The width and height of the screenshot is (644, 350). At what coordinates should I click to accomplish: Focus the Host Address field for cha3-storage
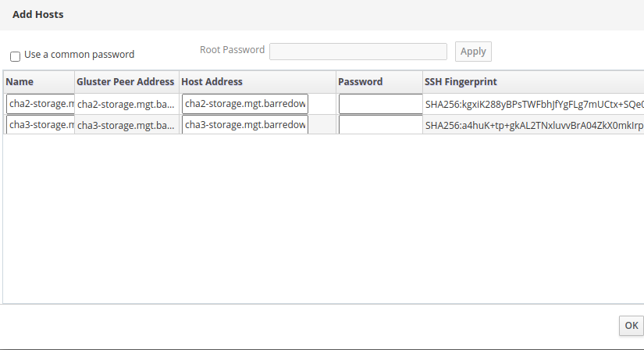[x=245, y=125]
